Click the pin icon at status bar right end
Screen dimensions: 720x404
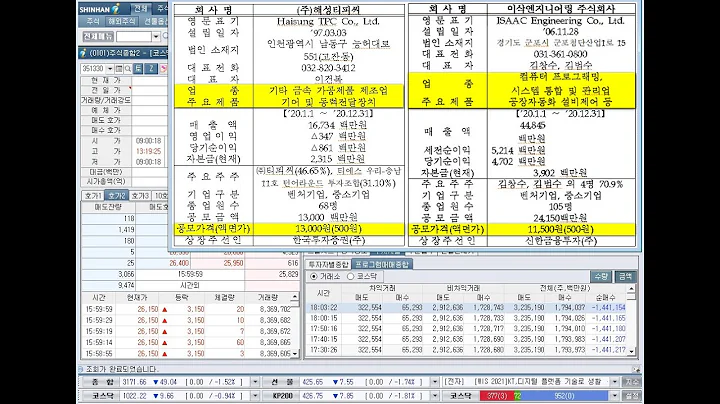[636, 369]
